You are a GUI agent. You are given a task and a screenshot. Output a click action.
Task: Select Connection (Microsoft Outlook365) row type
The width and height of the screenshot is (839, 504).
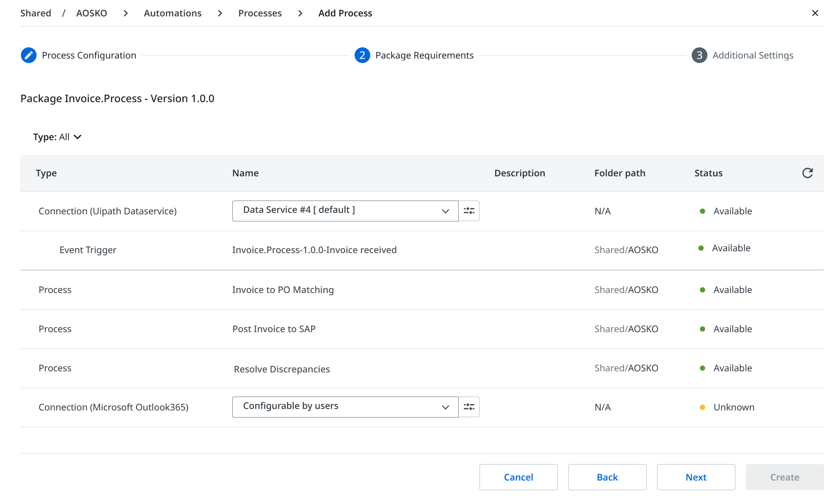(114, 407)
